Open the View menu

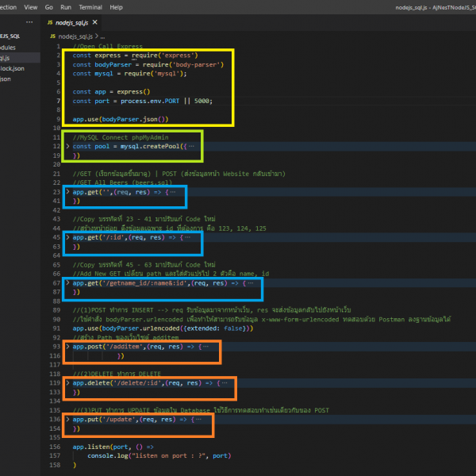pyautogui.click(x=30, y=6)
